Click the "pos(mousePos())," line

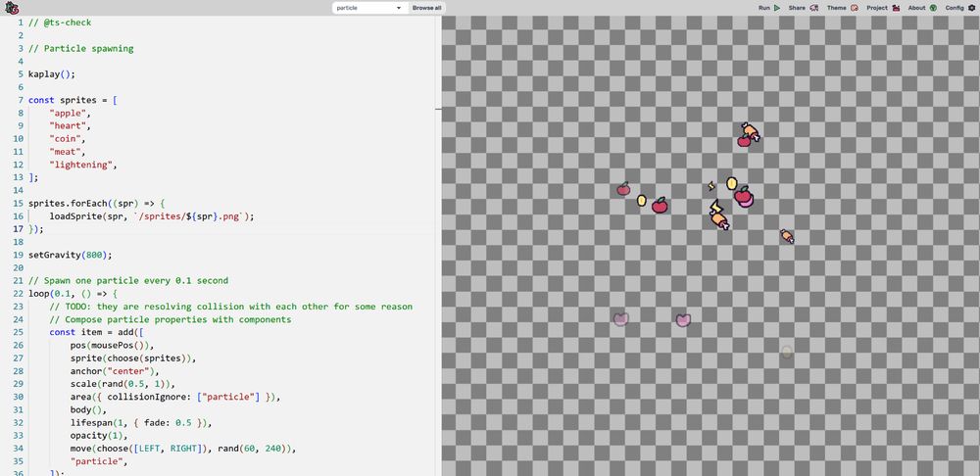112,346
